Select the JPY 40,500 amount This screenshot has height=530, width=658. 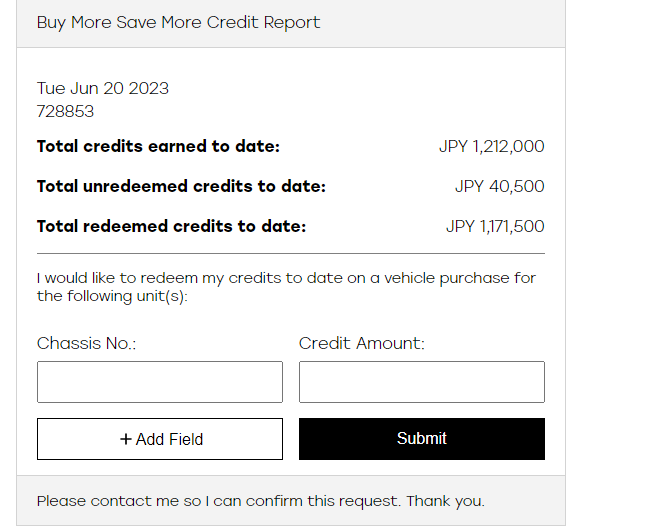(x=500, y=186)
